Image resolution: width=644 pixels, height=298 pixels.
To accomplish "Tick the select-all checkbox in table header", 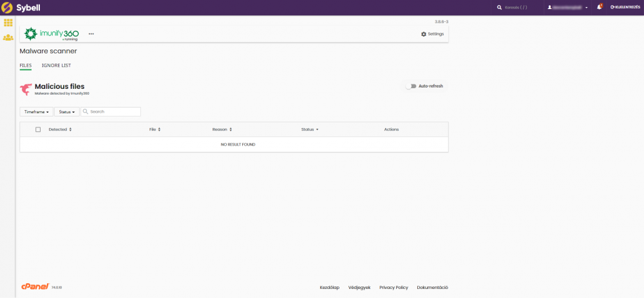I will coord(38,129).
